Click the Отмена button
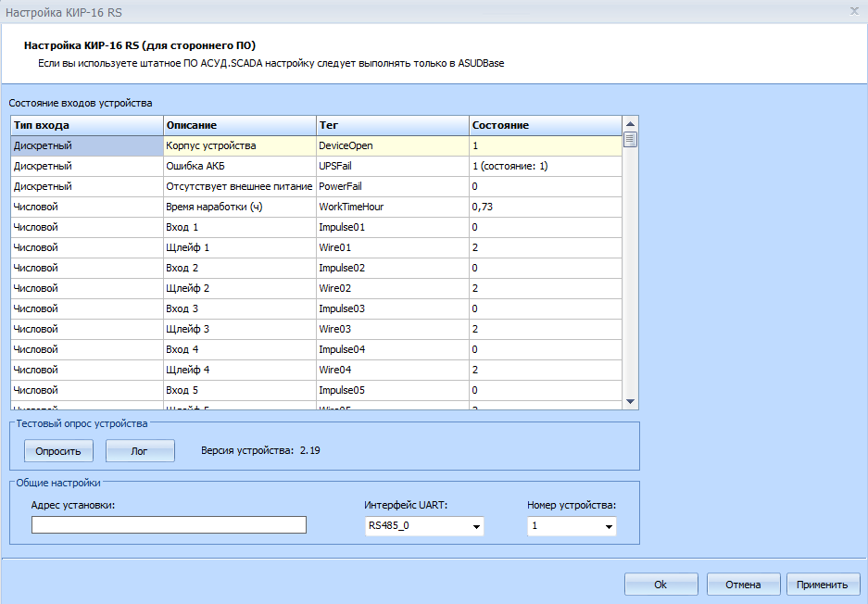This screenshot has width=868, height=604. tap(743, 585)
